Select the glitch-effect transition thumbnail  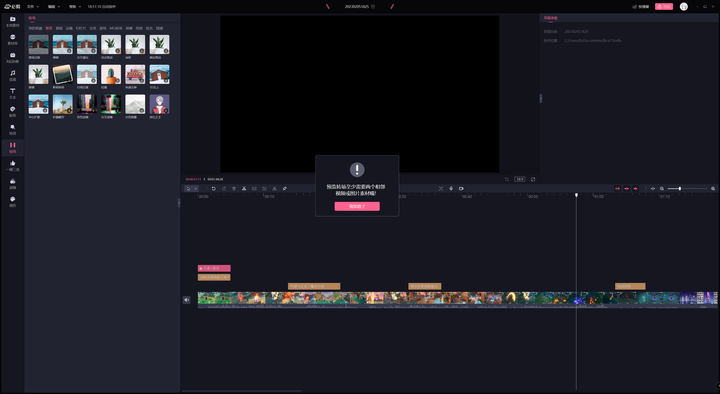[111, 104]
